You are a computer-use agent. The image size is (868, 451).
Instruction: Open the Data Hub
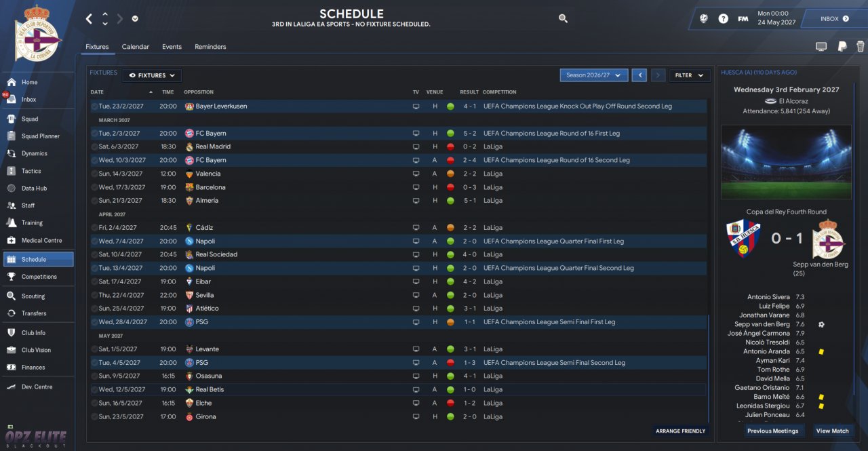(x=37, y=188)
